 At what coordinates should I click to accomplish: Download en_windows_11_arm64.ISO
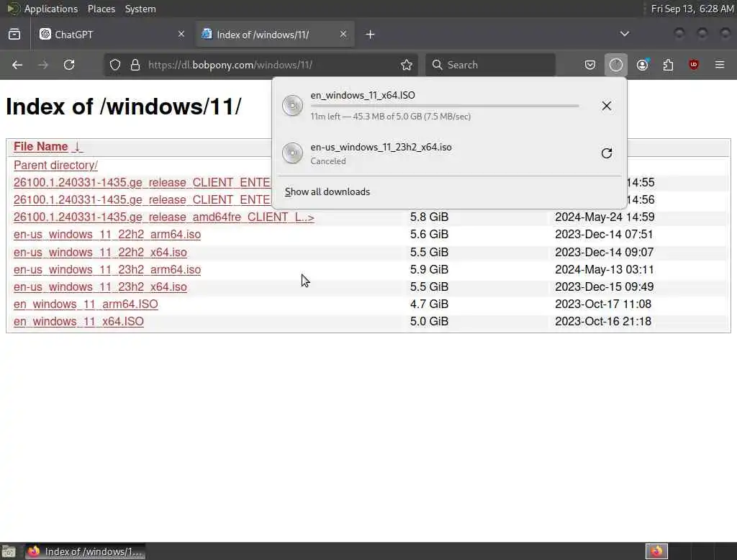coord(86,304)
